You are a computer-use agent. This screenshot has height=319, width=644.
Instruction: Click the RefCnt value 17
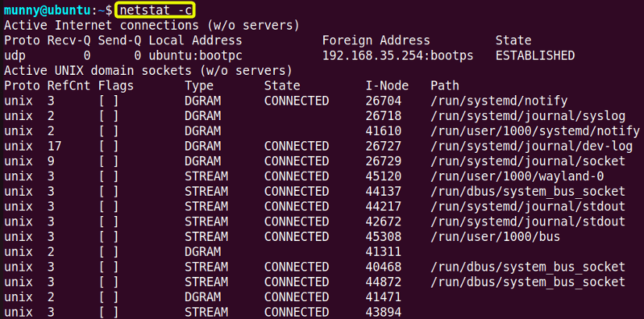[x=55, y=146]
